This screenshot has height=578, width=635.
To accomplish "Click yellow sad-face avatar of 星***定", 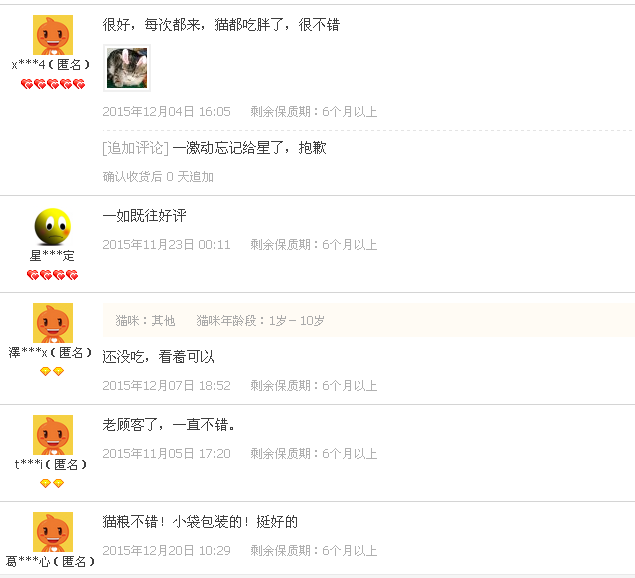I will point(53,226).
